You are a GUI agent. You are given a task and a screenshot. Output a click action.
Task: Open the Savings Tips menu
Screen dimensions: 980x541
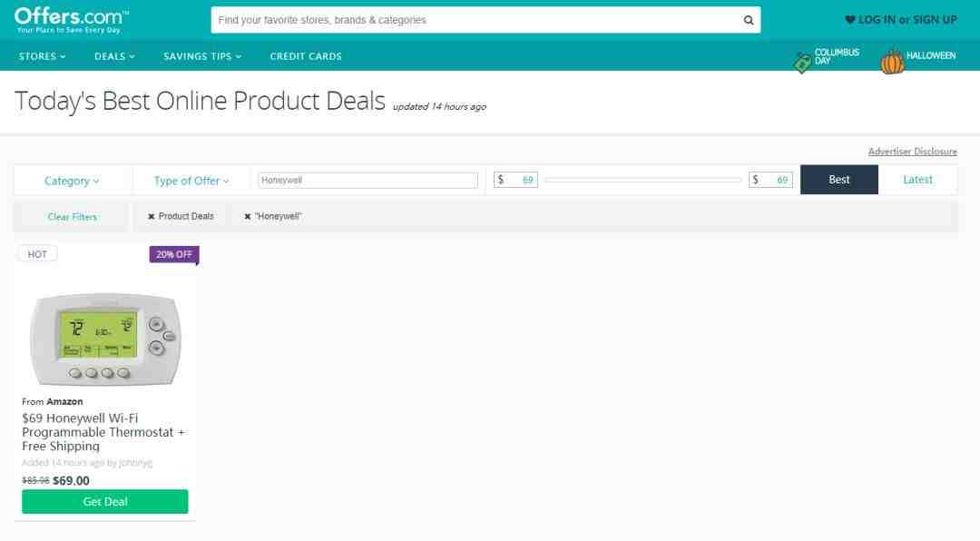202,56
